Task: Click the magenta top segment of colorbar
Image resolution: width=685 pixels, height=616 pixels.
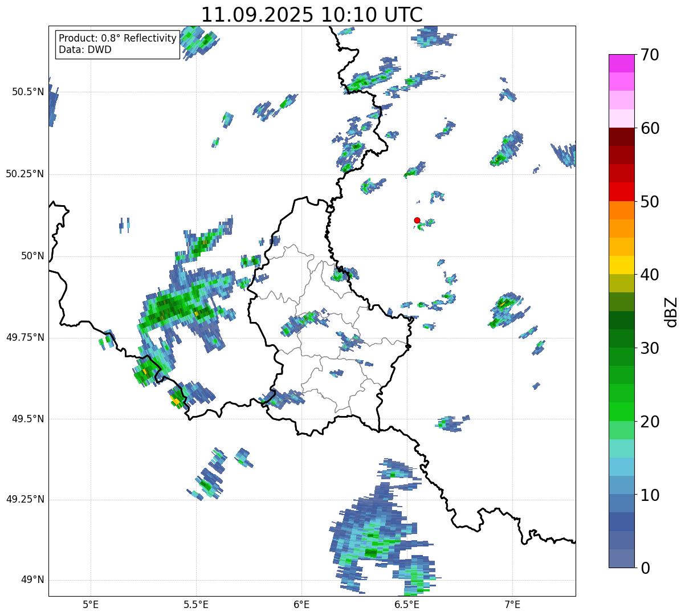Action: [x=621, y=63]
